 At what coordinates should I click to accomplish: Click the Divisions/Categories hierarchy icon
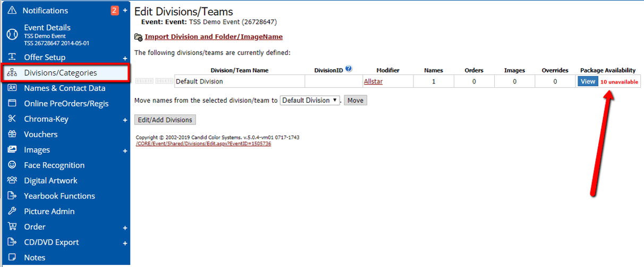[x=12, y=73]
